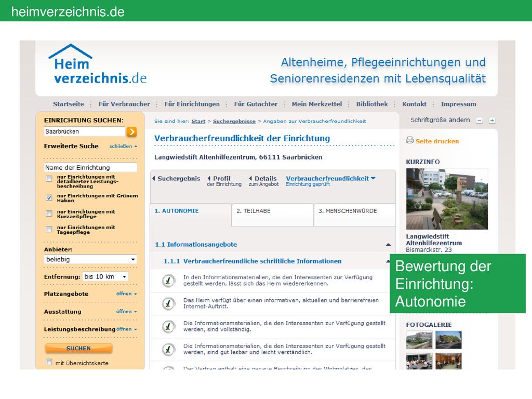This screenshot has height=399, width=532.
Task: Expand Leistungsbeschreibung with 'öffnen'
Action: tap(127, 329)
